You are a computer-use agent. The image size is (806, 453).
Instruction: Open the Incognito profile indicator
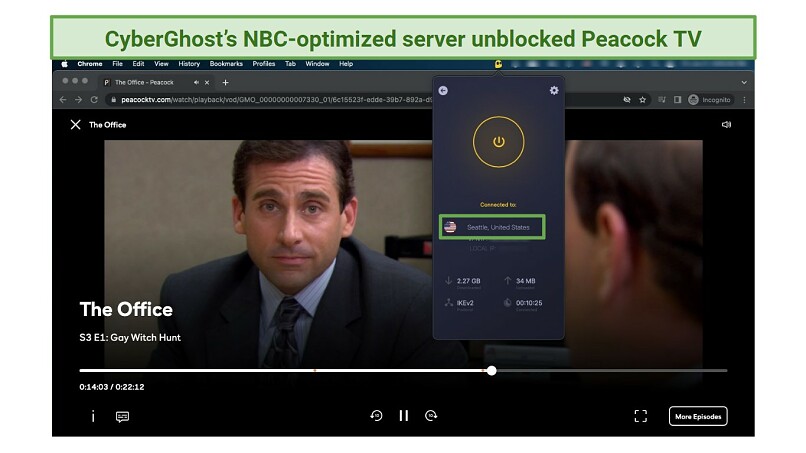coord(710,100)
